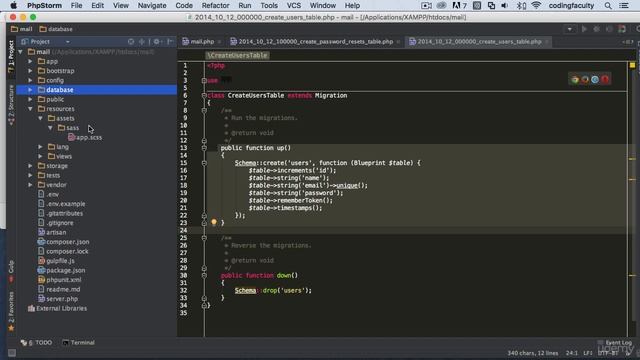Expand the config folder
The width and height of the screenshot is (640, 360).
(30, 80)
